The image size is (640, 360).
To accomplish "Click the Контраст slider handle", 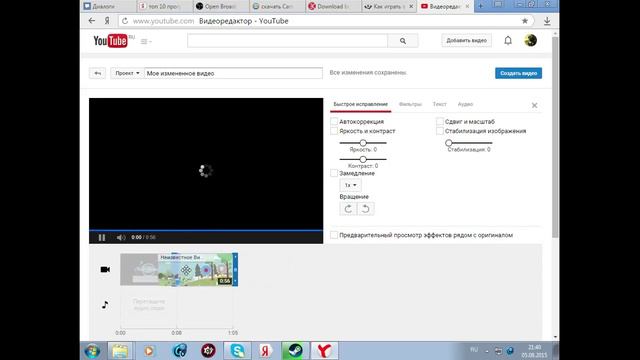I will 363,159.
